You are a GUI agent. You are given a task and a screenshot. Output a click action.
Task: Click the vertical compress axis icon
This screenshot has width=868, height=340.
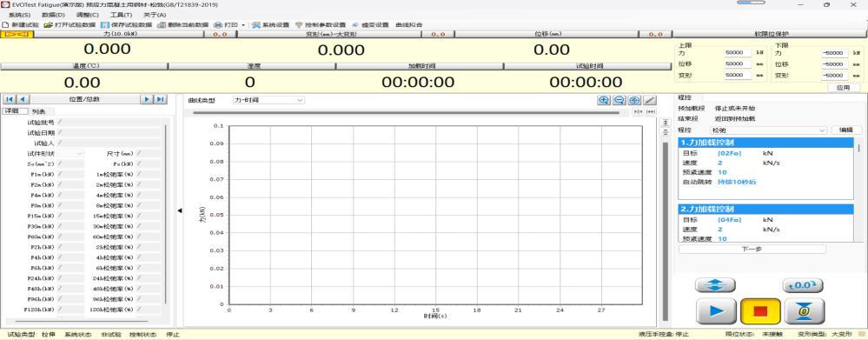pyautogui.click(x=666, y=131)
